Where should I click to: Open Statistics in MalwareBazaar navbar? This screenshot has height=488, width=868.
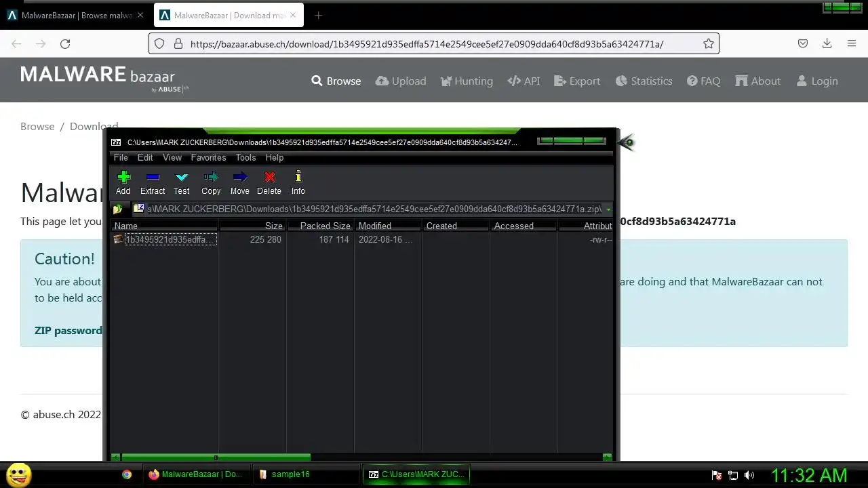click(x=644, y=81)
